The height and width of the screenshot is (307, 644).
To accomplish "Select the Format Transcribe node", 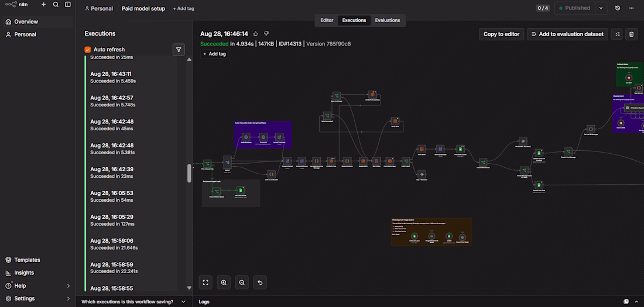I will [279, 137].
